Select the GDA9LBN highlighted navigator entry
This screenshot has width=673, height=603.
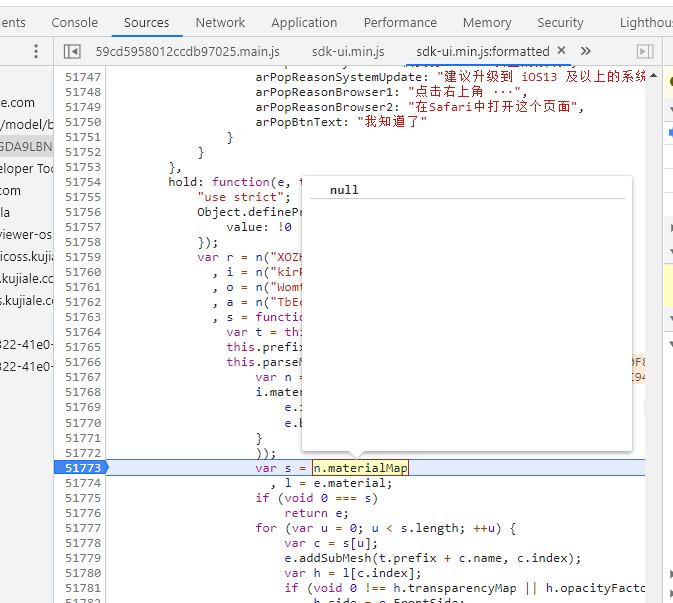(27, 146)
